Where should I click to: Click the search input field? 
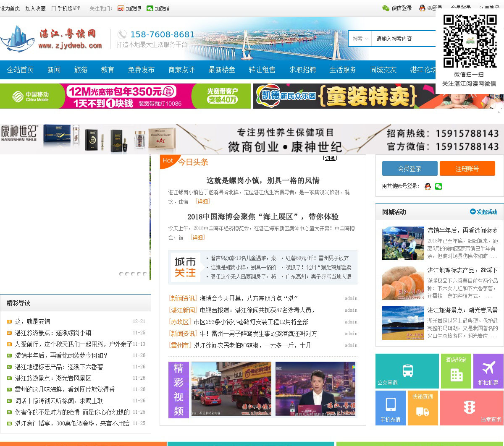point(403,39)
